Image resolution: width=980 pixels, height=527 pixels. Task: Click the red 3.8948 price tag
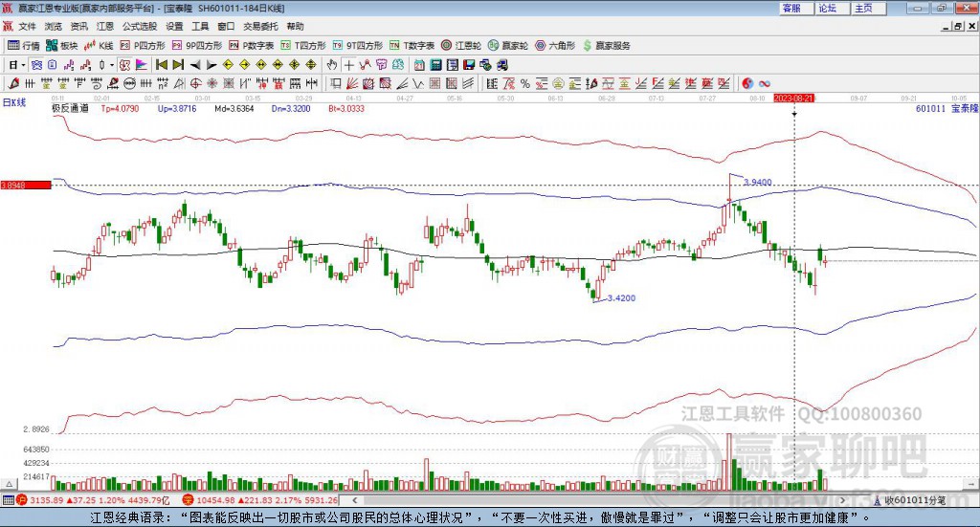click(26, 185)
